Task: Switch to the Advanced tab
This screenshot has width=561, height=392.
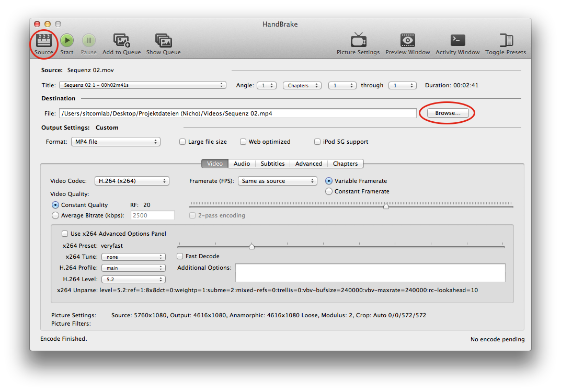Action: point(309,164)
